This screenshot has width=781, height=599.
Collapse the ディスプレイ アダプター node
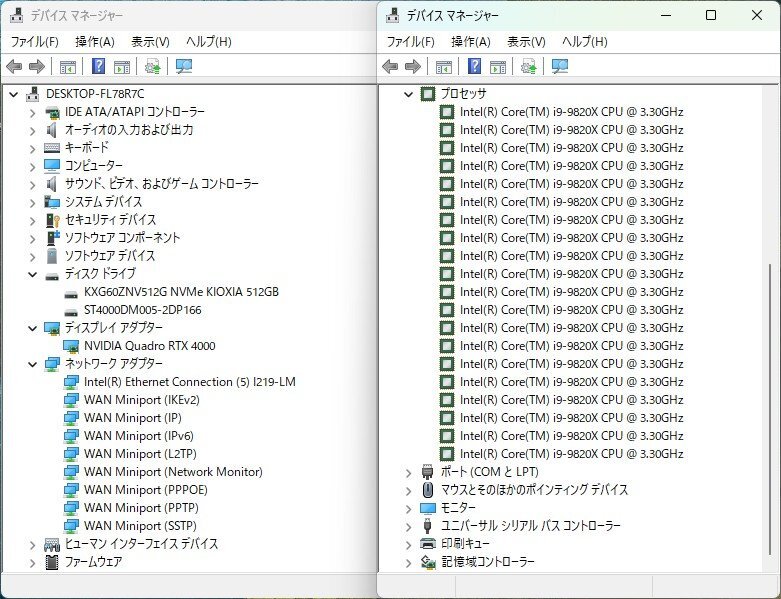(x=32, y=328)
